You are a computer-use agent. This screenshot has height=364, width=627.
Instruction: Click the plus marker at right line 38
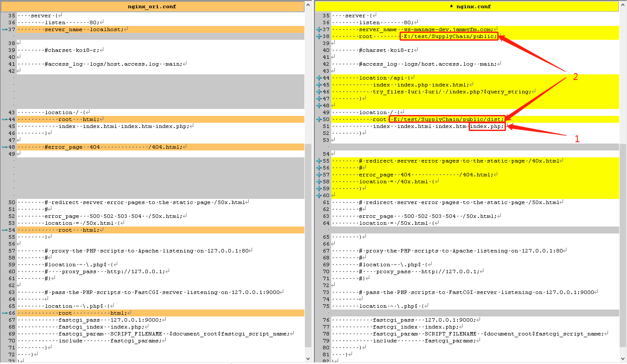click(x=319, y=36)
